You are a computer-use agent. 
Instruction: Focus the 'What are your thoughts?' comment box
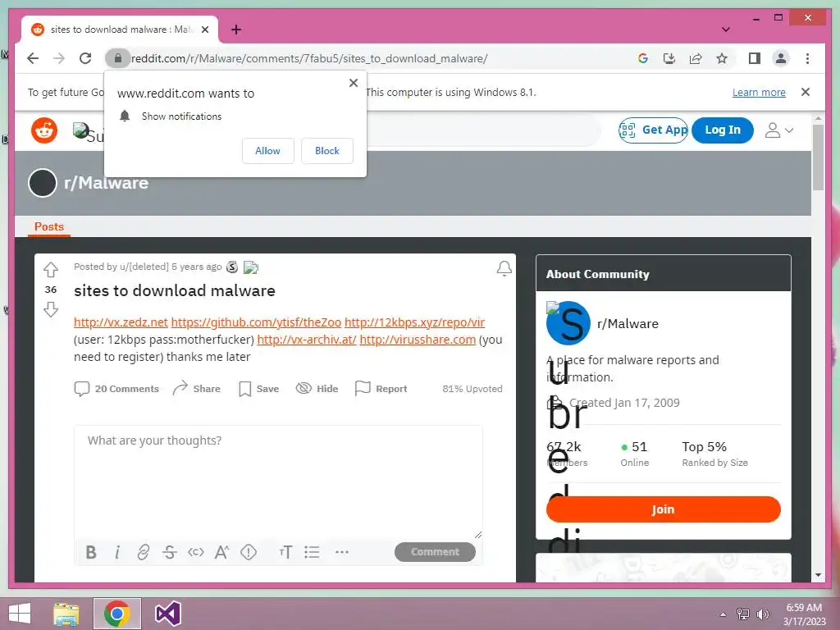[278, 482]
